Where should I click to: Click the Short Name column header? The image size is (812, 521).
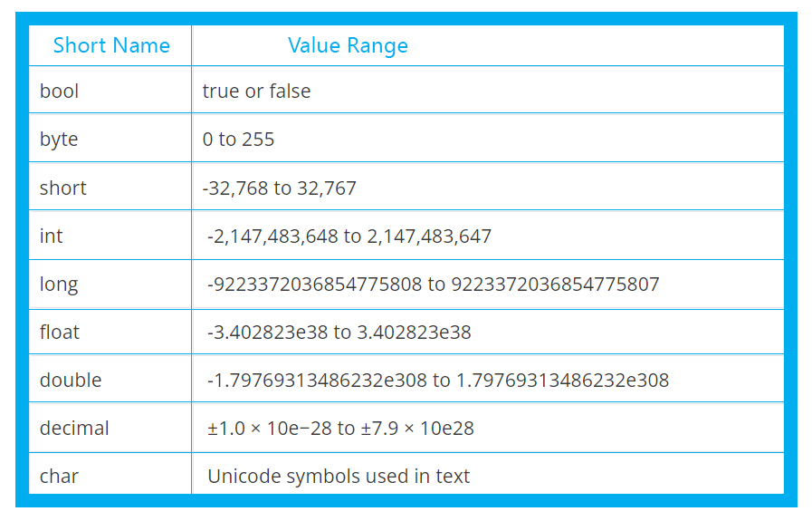pos(111,45)
